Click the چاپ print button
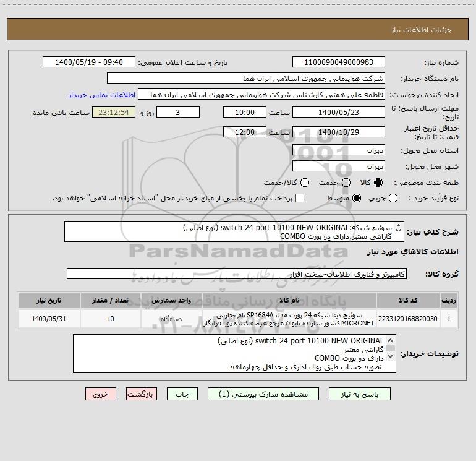476x461 pixels. click(x=182, y=394)
